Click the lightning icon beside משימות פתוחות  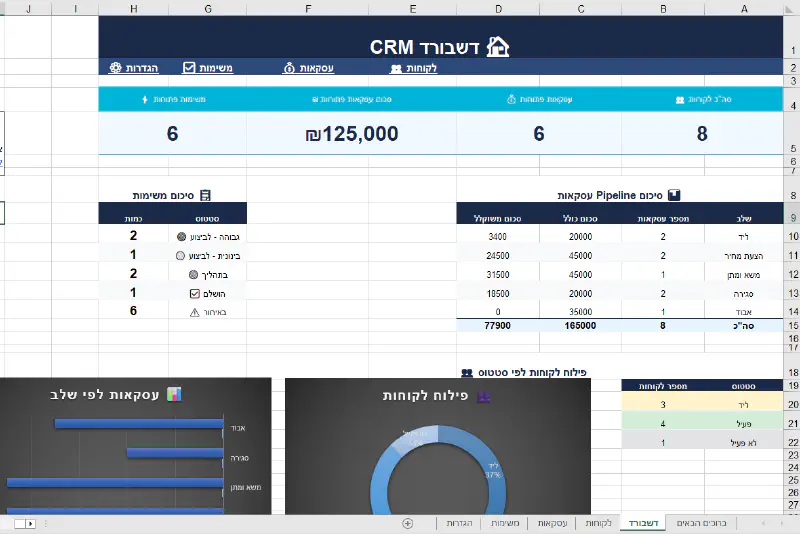pos(145,99)
